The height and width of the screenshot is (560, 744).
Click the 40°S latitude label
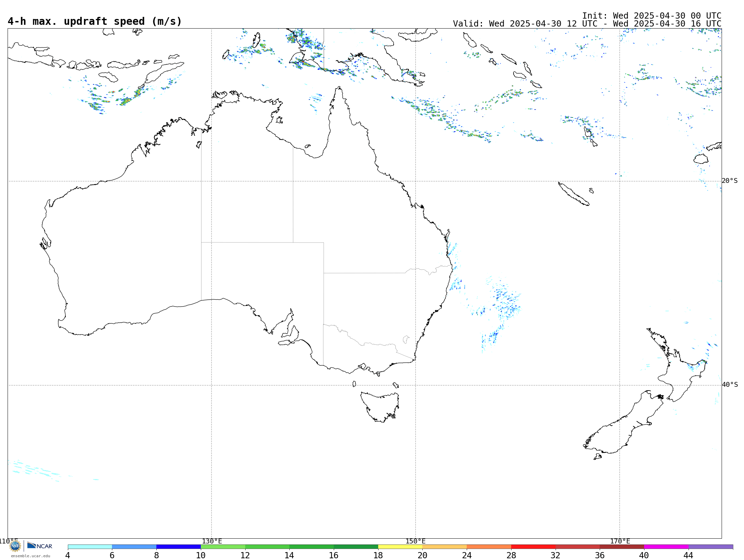pyautogui.click(x=730, y=385)
